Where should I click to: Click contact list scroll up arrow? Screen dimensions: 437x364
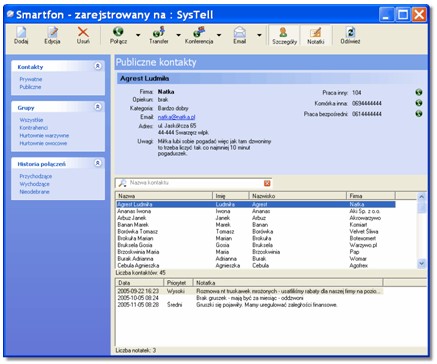pyautogui.click(x=422, y=197)
